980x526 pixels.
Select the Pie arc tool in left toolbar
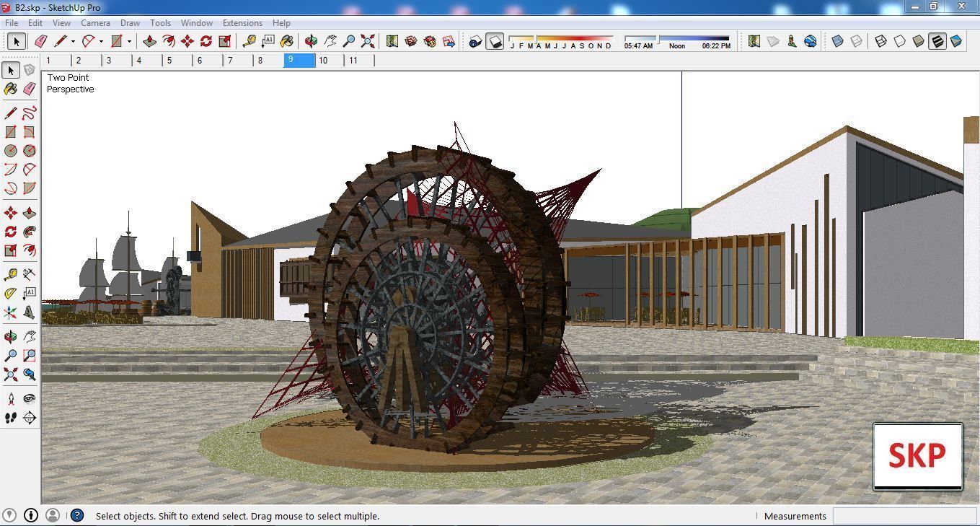[29, 188]
